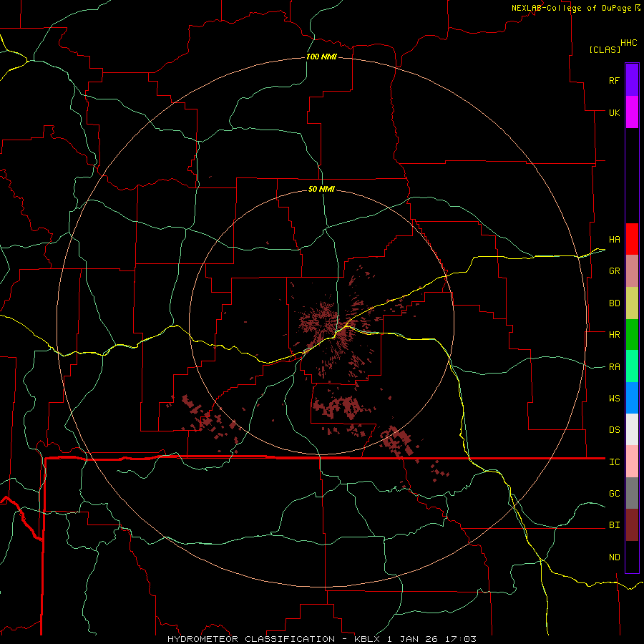Viewport: 644px width, 644px height.
Task: Click the HHC product label
Action: pyautogui.click(x=629, y=43)
